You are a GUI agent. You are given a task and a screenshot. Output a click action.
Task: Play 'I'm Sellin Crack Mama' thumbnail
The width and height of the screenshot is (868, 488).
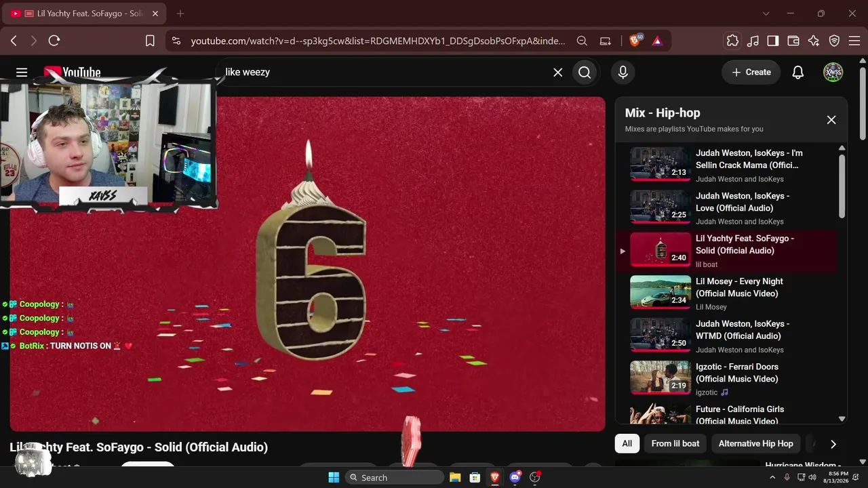pos(660,164)
